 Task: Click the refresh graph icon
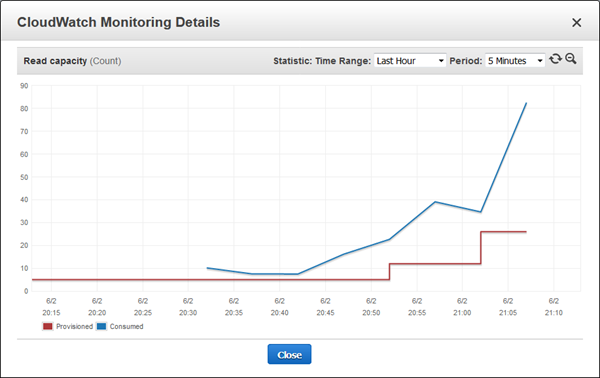(x=555, y=59)
